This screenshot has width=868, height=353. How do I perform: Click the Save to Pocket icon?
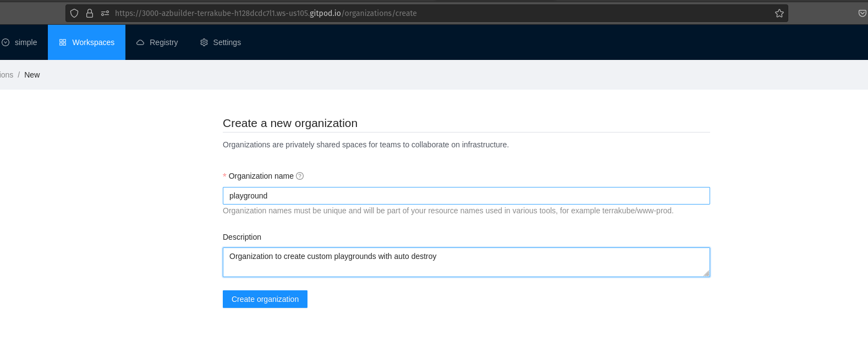point(862,13)
